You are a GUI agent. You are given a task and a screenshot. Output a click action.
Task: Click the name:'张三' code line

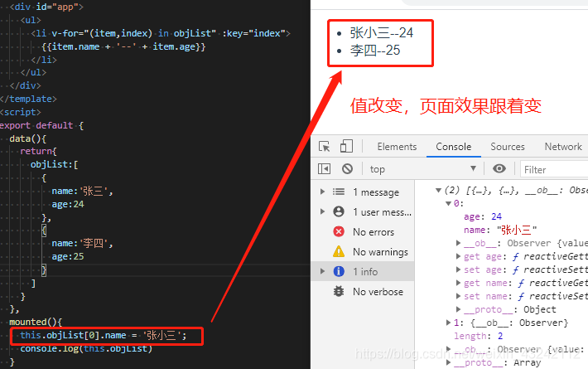point(82,191)
